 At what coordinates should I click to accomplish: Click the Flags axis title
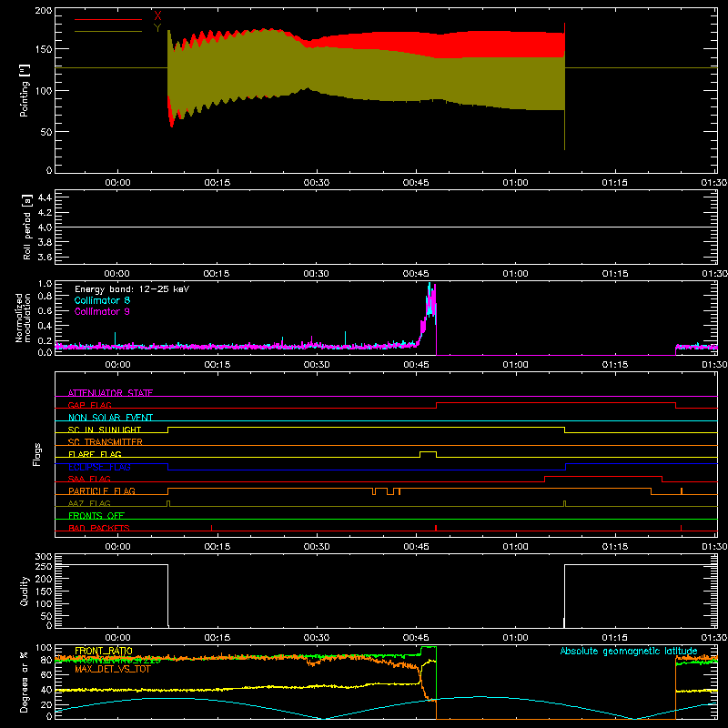point(37,454)
